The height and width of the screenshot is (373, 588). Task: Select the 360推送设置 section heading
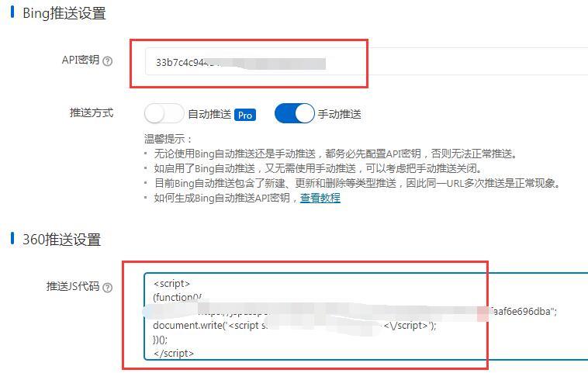(x=61, y=240)
